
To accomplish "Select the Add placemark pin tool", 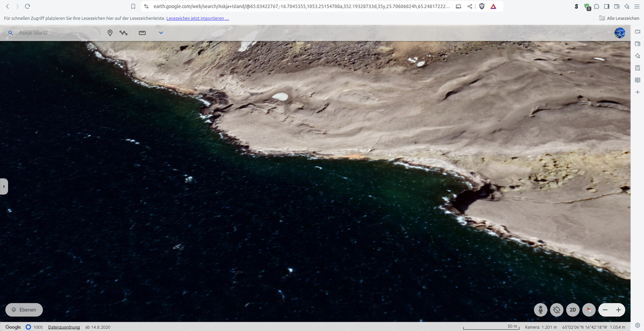I will click(x=110, y=33).
